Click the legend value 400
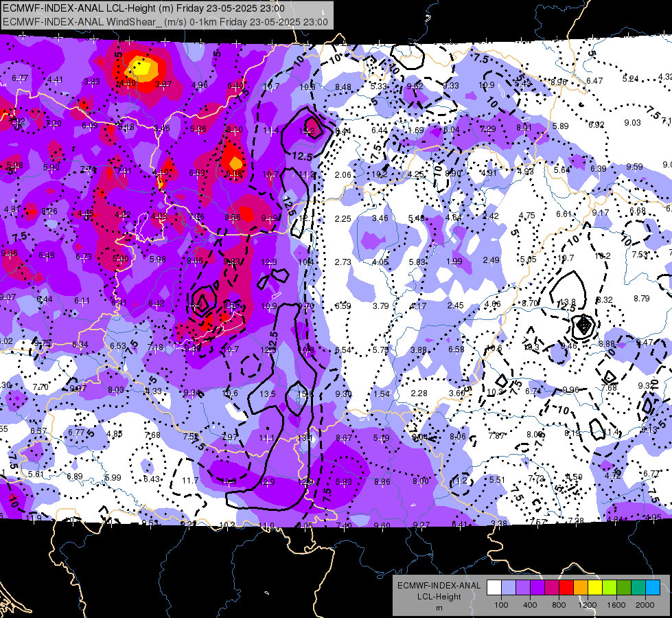This screenshot has width=672, height=618. pos(530,605)
